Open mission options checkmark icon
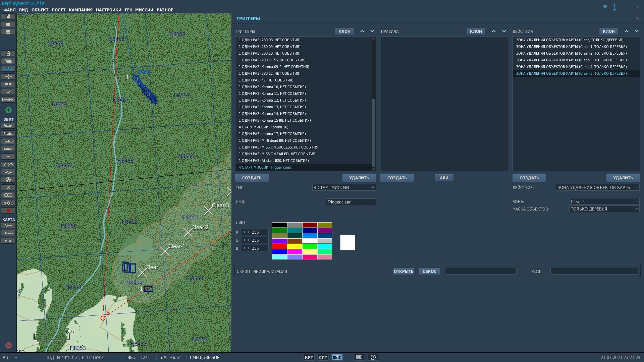Screen dimensions: 644x362 click(8, 92)
